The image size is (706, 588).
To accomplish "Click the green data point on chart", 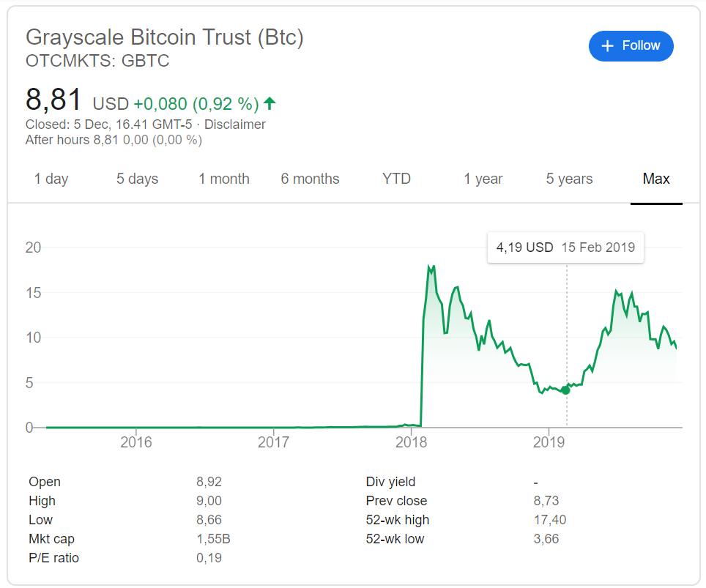I will (565, 390).
